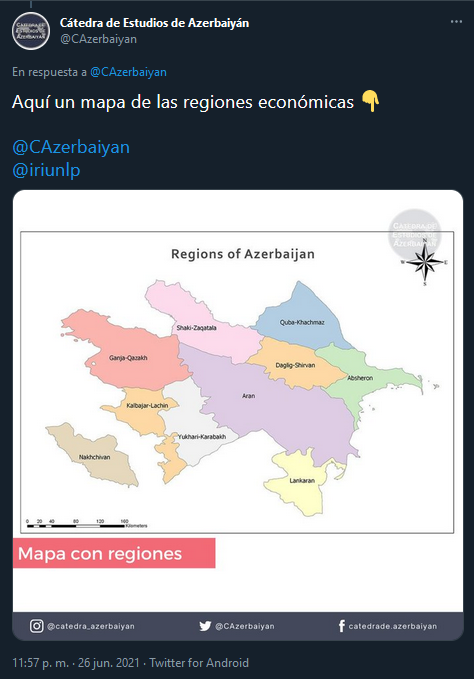The image size is (474, 679).
Task: Click the 'Mapa con regiones' pink banner
Action: click(114, 553)
